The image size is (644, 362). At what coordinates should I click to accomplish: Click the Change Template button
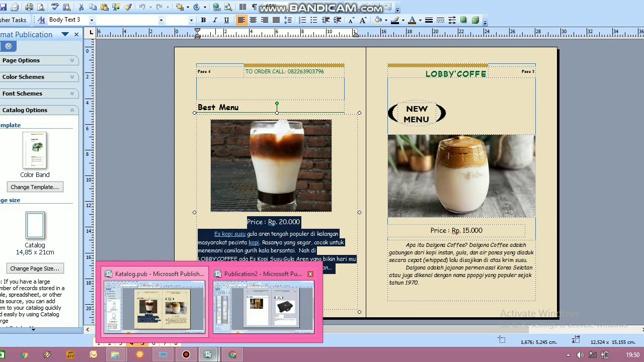[x=35, y=187]
